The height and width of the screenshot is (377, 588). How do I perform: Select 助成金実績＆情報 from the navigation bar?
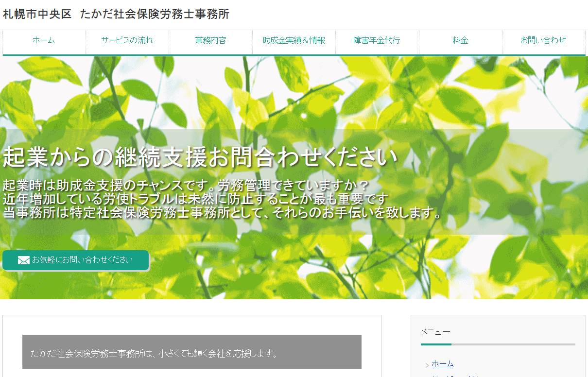pyautogui.click(x=294, y=41)
